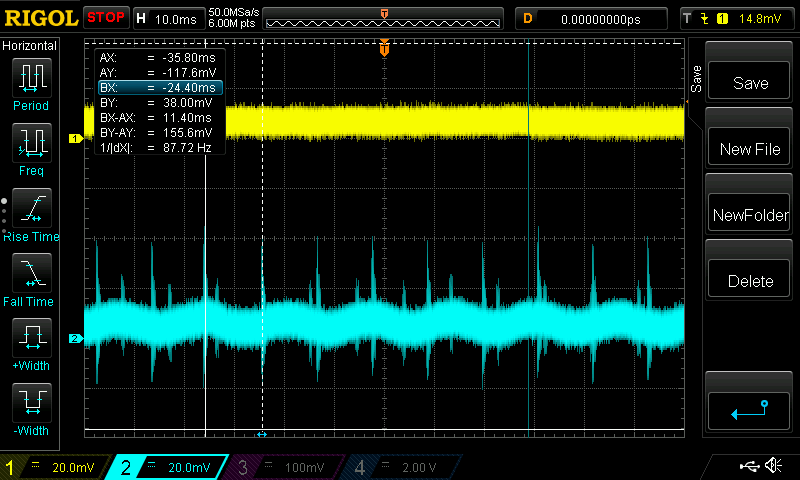Click the AX -35.80ms cursor readout

coord(158,58)
